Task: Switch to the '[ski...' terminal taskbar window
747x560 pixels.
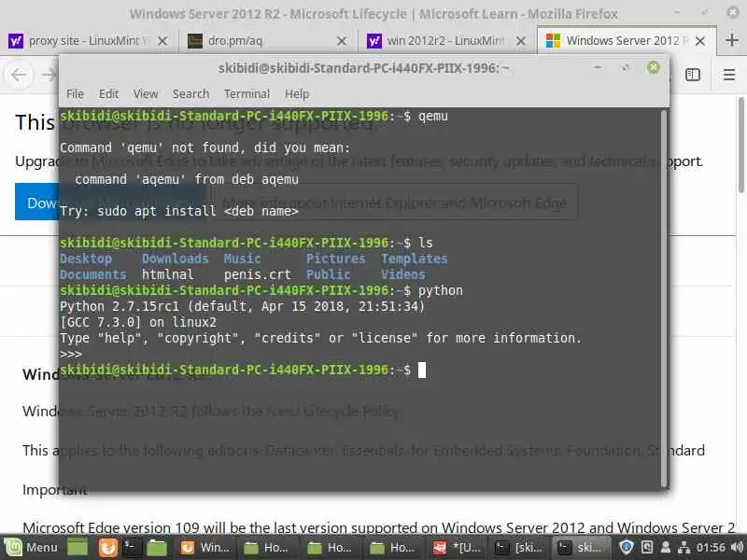Action: pos(518,548)
